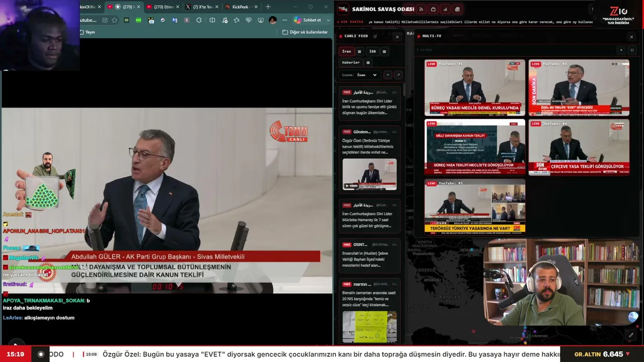Open the list in new window arrow icon
Image resolution: width=644 pixels, height=362 pixels.
398,75
